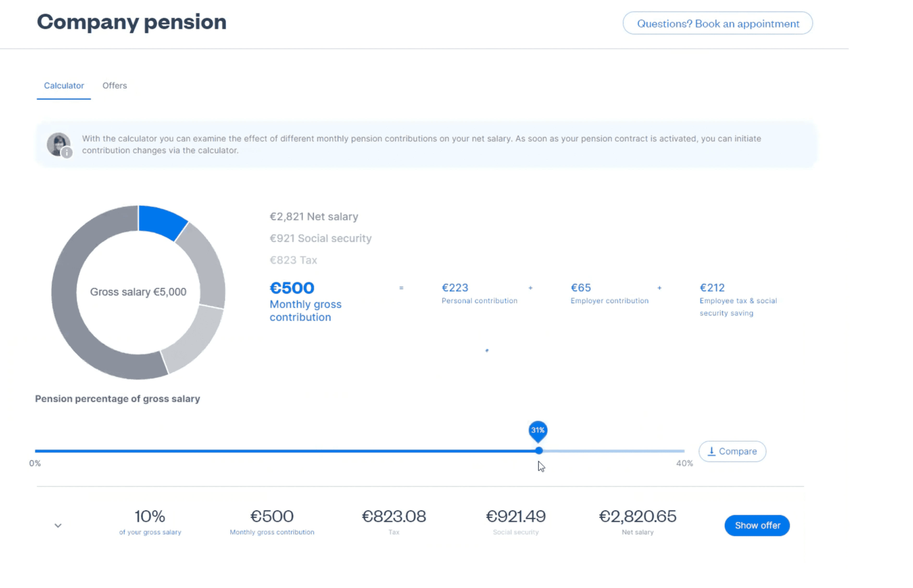Click the €65 Employer contribution value
Image resolution: width=913 pixels, height=588 pixels.
pyautogui.click(x=581, y=288)
